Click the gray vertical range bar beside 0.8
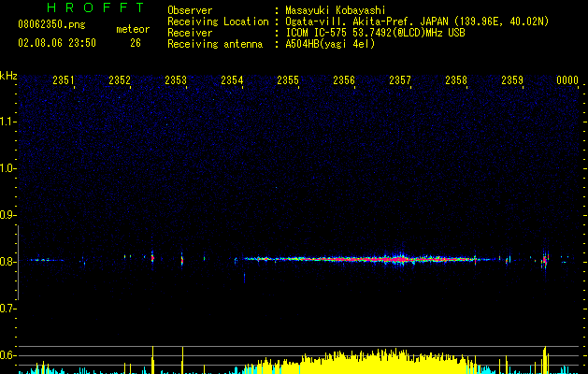 click(18, 263)
